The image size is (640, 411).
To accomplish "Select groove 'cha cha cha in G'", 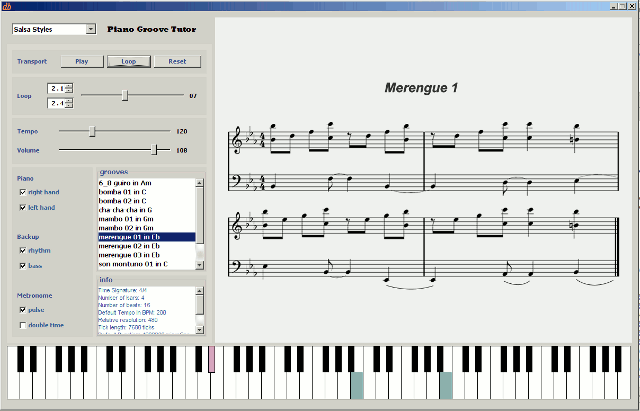I will pos(147,210).
